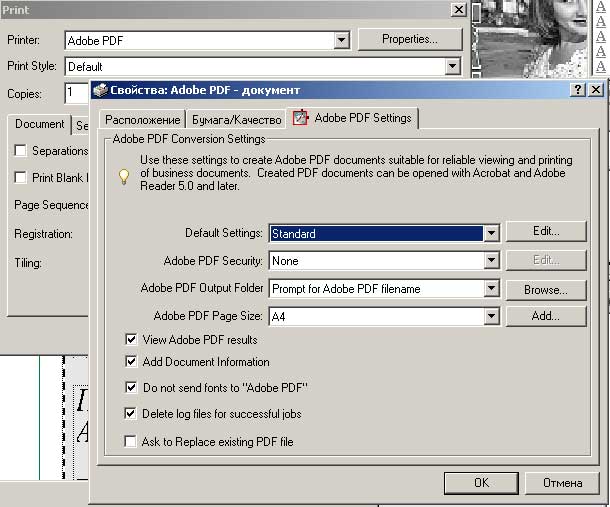Check Print Blank option in Print window
Screen dimensions: 610x507
(x=20, y=177)
